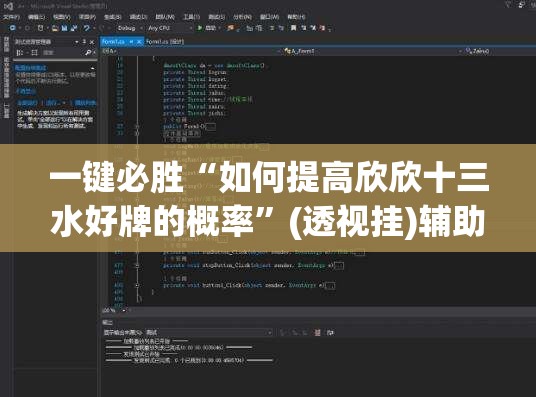The image size is (536, 397).
Task: Toggle code fold beside button1_Click method
Action: point(137,285)
